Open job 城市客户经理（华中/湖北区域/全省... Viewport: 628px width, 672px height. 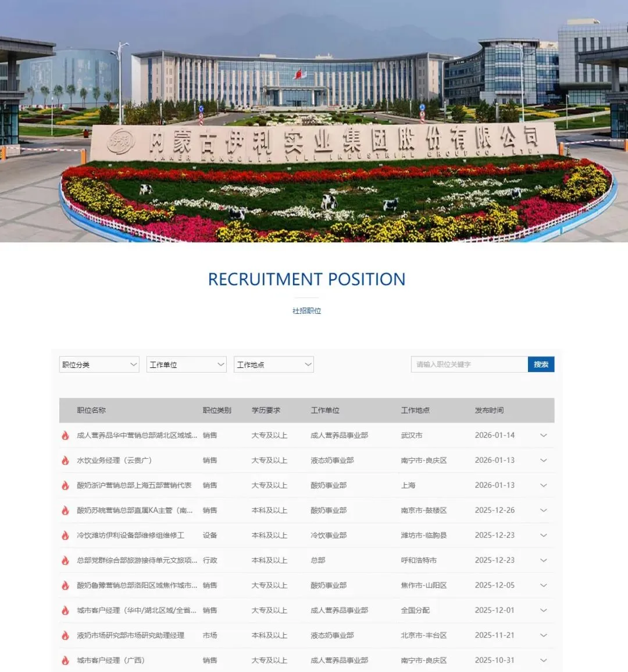point(136,610)
